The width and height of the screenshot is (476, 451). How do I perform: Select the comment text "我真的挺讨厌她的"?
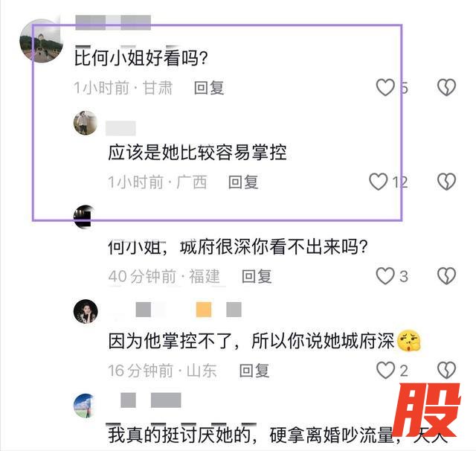pyautogui.click(x=180, y=435)
